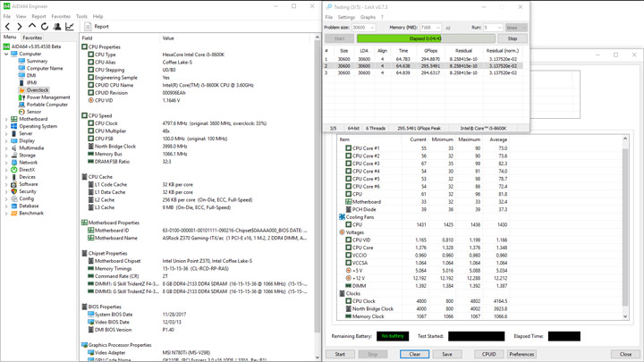Click Start in the stability test window
644x362 pixels.
coord(340,354)
